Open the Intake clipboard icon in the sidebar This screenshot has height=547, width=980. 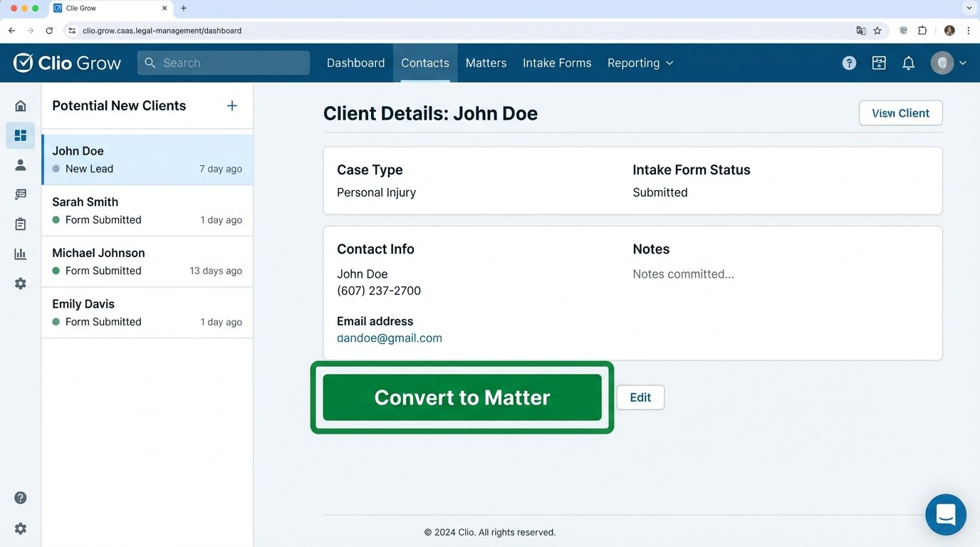[20, 224]
